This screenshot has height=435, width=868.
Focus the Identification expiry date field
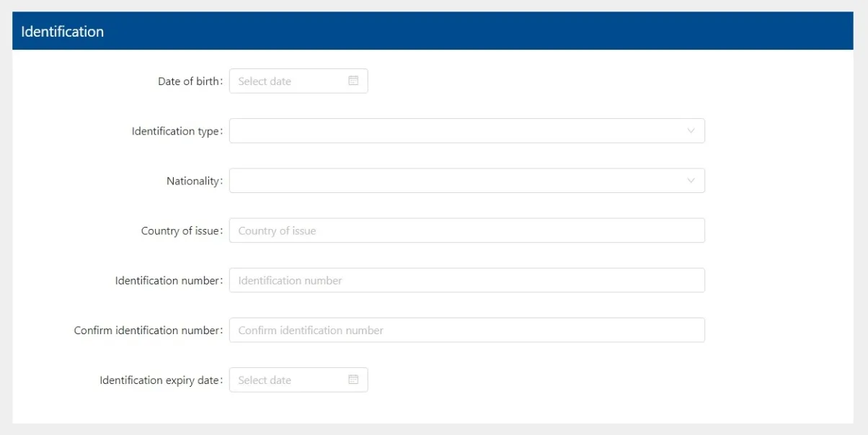point(288,380)
